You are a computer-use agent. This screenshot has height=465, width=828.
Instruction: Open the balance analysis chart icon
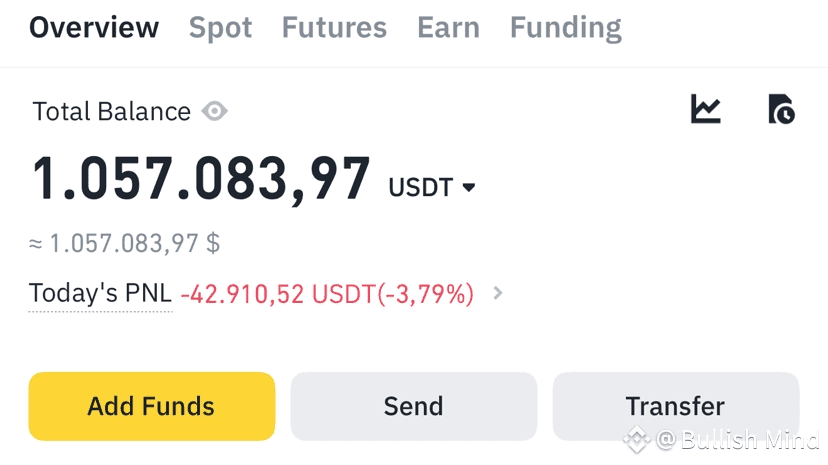click(706, 109)
